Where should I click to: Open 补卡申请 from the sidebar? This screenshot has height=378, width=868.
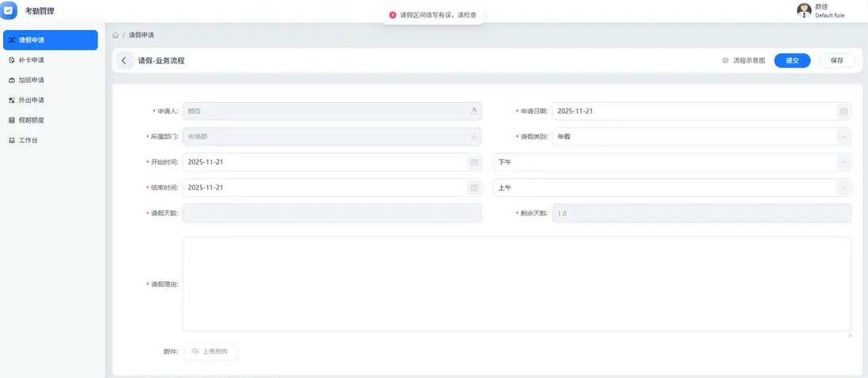click(51, 60)
